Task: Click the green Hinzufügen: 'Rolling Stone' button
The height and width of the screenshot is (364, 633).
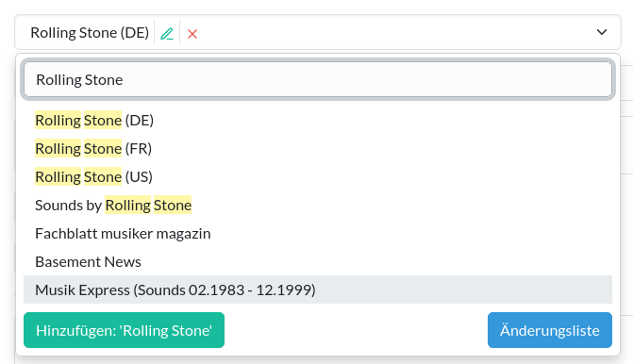Action: (124, 330)
